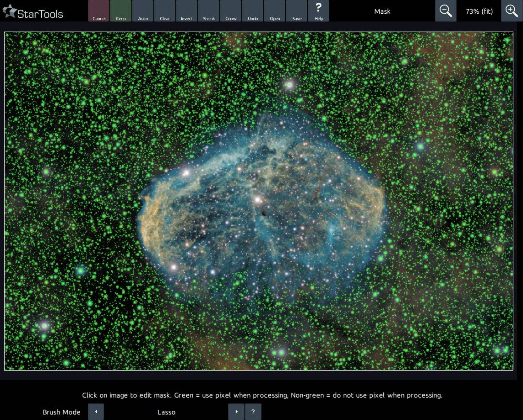Open the Brush Mode help question button

coord(253,412)
